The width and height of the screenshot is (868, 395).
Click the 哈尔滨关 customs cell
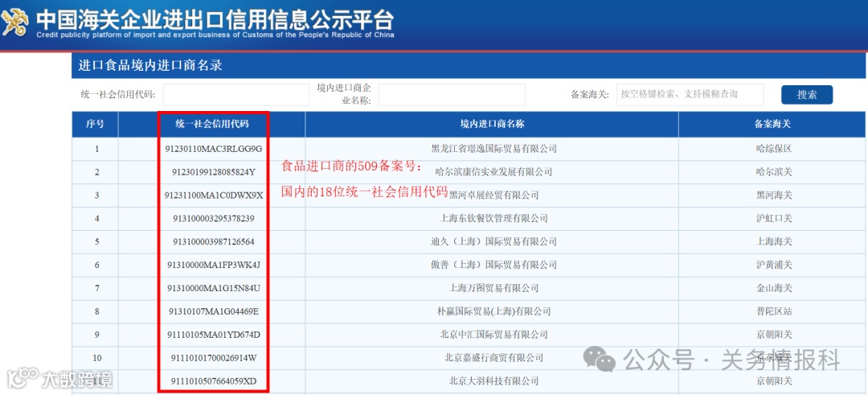(774, 172)
